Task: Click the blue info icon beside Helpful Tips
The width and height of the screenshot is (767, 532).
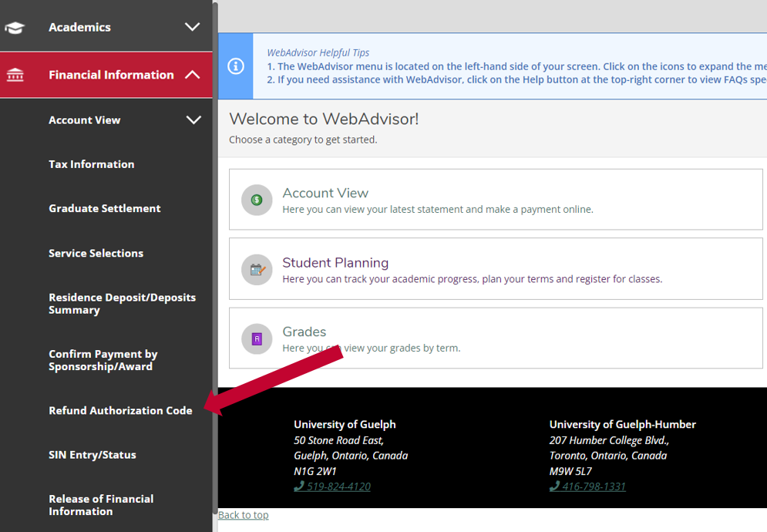Action: tap(235, 66)
